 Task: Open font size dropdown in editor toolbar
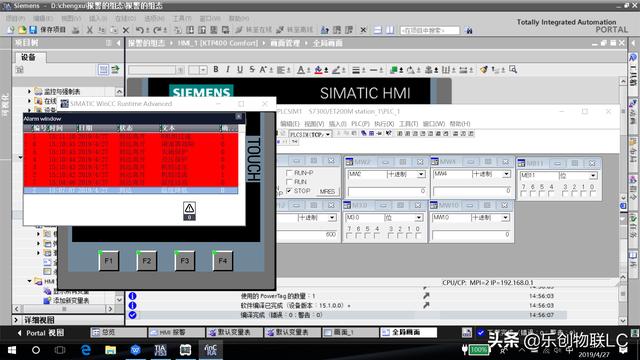coord(203,70)
